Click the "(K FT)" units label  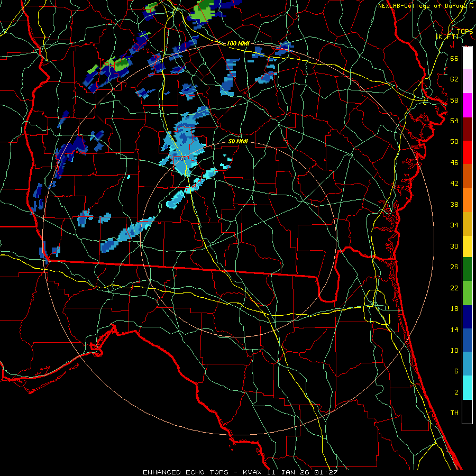[x=447, y=36]
